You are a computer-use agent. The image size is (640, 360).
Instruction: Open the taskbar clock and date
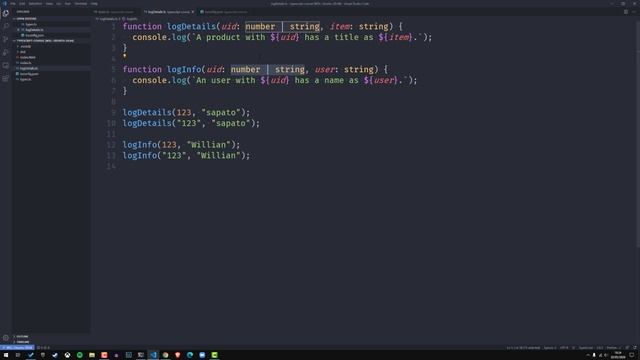tap(618, 355)
